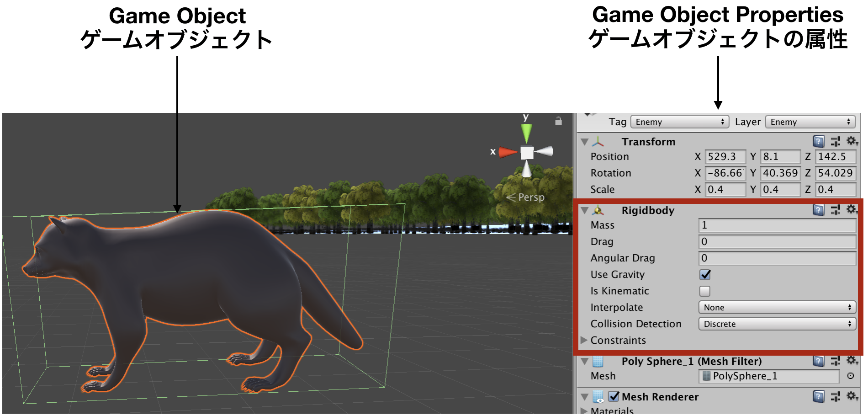Screen dimensions: 868x416
Task: Click the Position X field
Action: [725, 156]
